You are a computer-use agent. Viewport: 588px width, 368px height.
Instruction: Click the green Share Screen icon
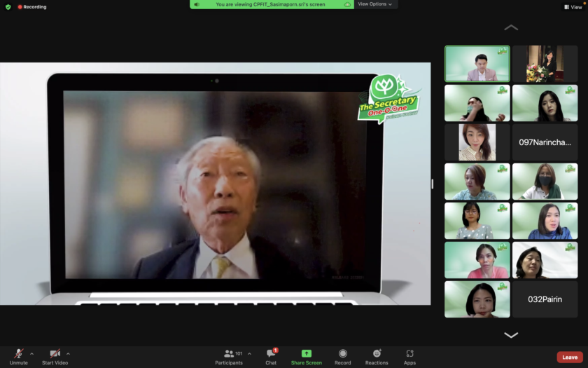pyautogui.click(x=306, y=353)
